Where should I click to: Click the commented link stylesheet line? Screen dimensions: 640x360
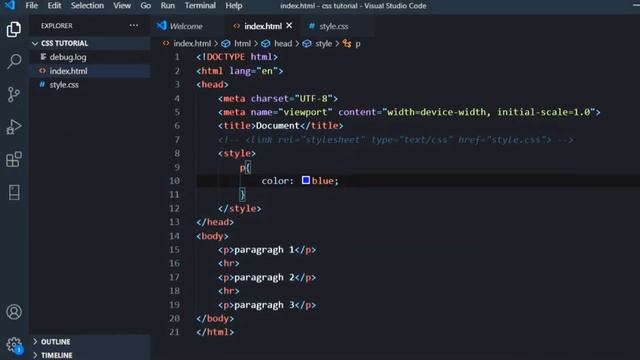click(x=396, y=140)
